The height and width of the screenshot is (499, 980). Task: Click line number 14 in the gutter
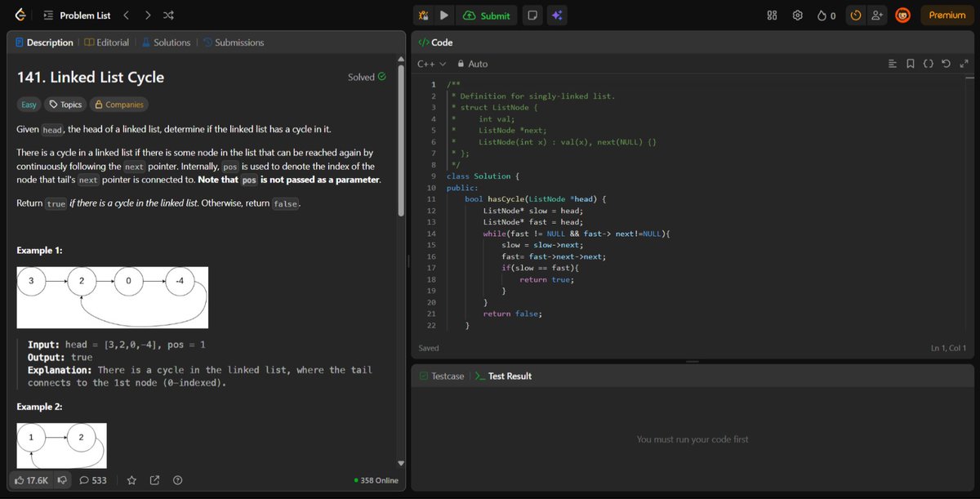(431, 234)
